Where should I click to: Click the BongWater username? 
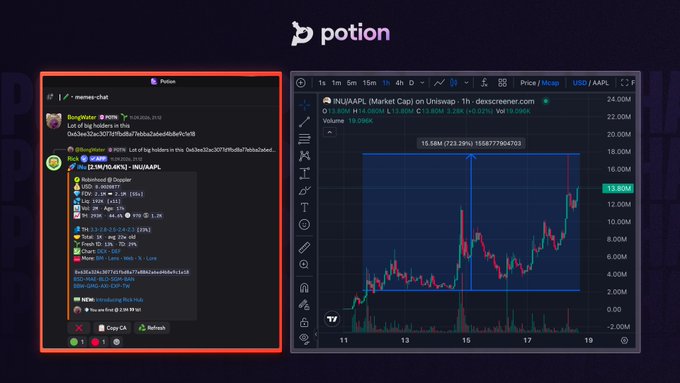(82, 117)
